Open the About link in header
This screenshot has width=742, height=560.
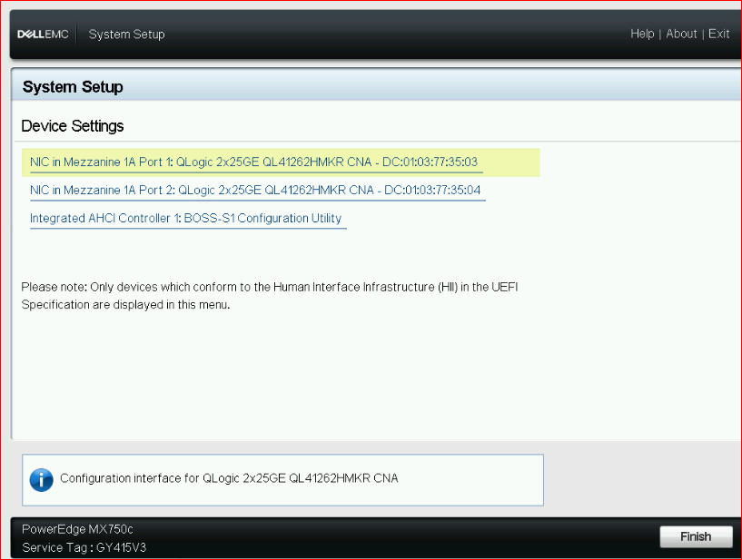pyautogui.click(x=681, y=34)
